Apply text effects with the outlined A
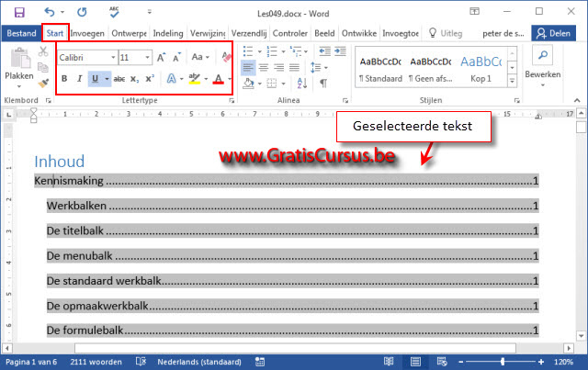 (172, 79)
